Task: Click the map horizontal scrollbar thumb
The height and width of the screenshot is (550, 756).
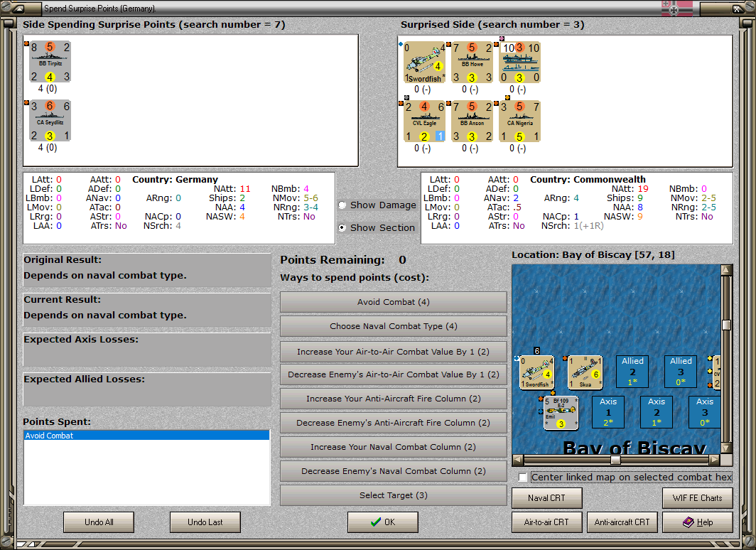Action: (x=616, y=460)
